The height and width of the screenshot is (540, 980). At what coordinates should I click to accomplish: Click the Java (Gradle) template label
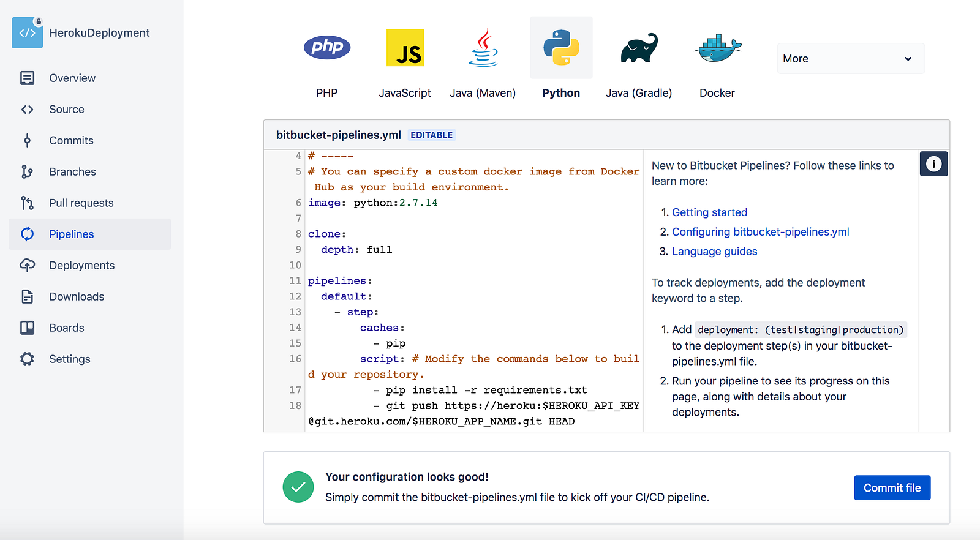pyautogui.click(x=639, y=93)
